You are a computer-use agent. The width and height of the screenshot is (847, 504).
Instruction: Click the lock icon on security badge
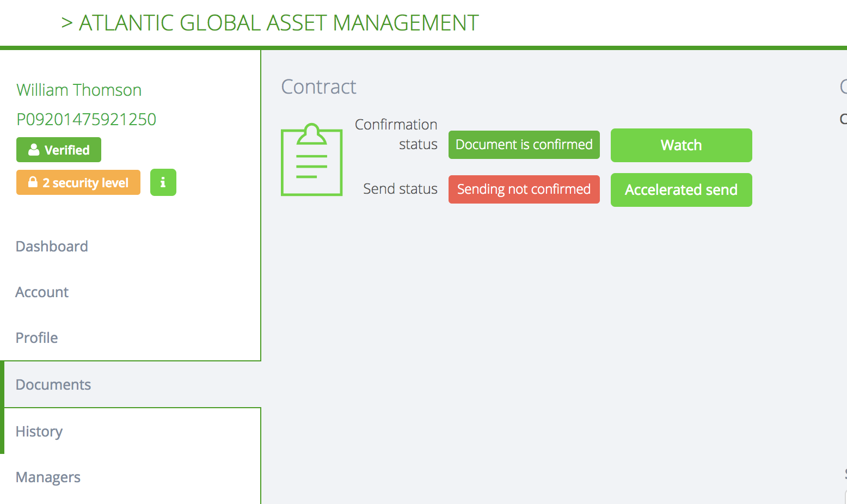pyautogui.click(x=33, y=182)
